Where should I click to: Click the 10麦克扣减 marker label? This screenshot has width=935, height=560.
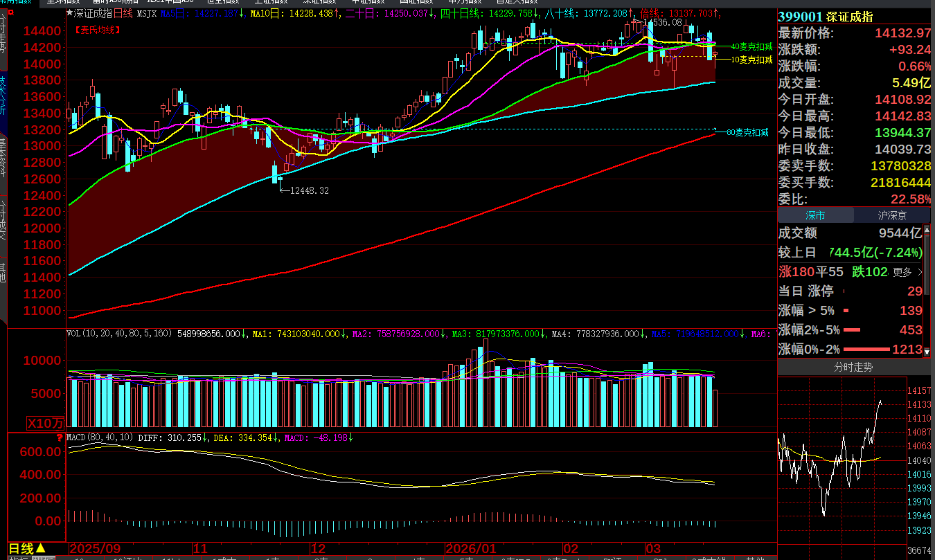752,60
